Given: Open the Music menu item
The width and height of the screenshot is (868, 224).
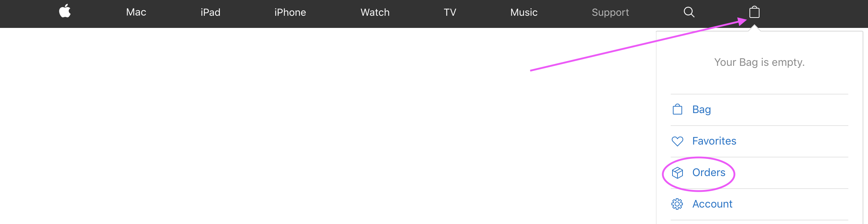Looking at the screenshot, I should [x=524, y=13].
